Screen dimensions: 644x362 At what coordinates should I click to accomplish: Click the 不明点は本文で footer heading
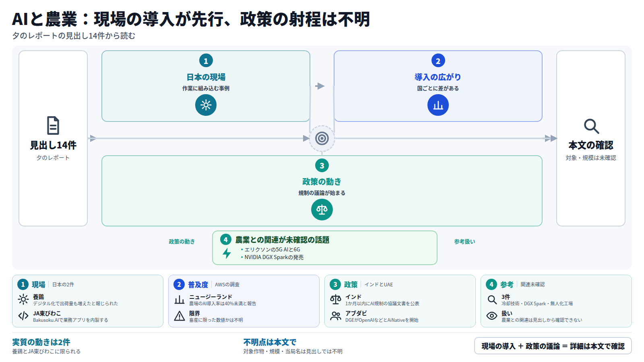point(270,342)
